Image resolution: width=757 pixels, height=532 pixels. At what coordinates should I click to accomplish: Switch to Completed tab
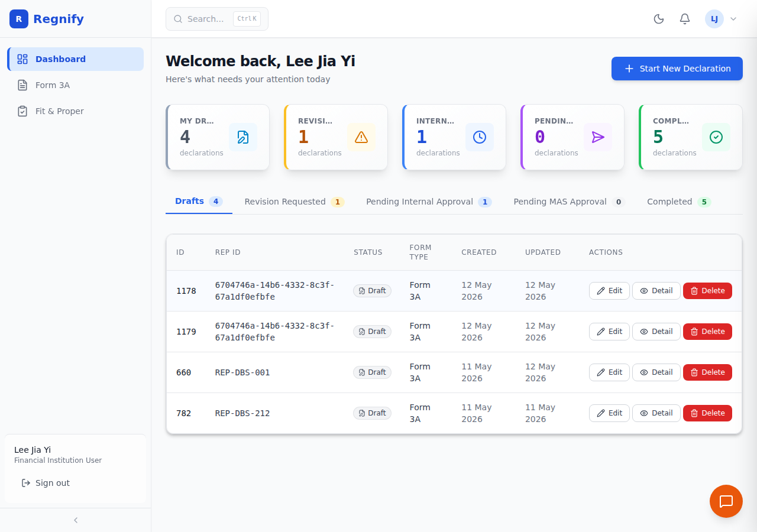679,202
